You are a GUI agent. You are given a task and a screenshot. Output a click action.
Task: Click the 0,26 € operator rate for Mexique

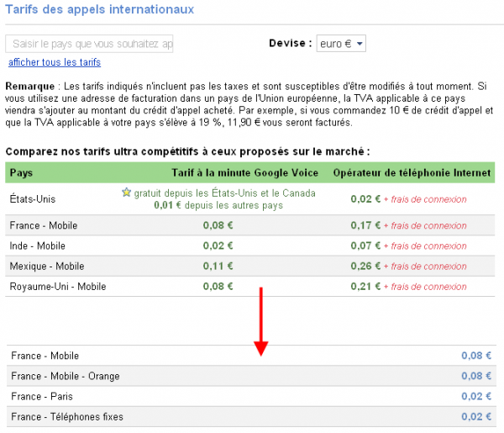point(365,266)
